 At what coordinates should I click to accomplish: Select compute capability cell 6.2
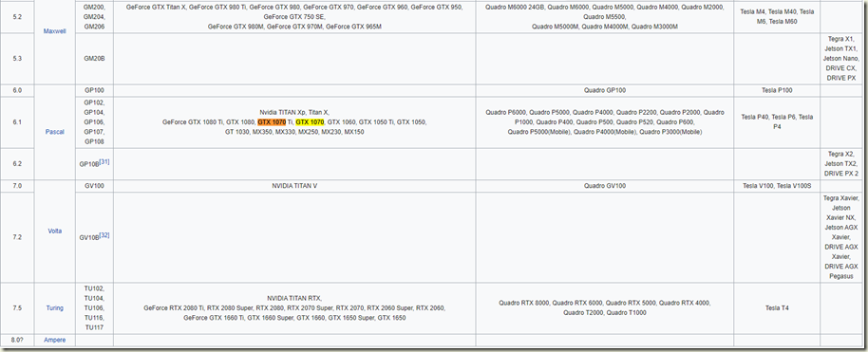coord(16,164)
